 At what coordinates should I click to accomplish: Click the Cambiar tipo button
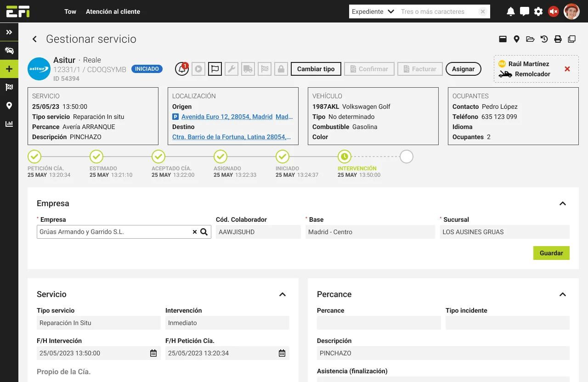pyautogui.click(x=316, y=69)
